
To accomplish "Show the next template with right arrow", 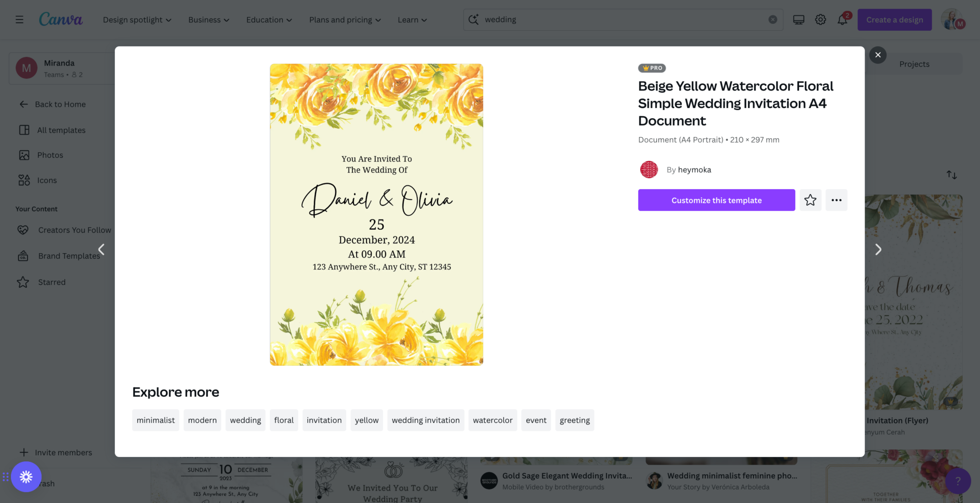I will pos(878,249).
